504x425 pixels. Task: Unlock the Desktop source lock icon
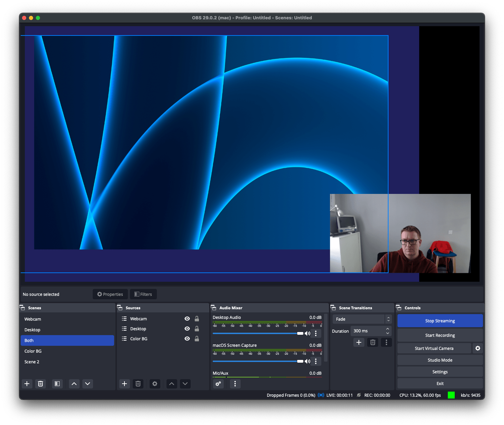click(197, 329)
